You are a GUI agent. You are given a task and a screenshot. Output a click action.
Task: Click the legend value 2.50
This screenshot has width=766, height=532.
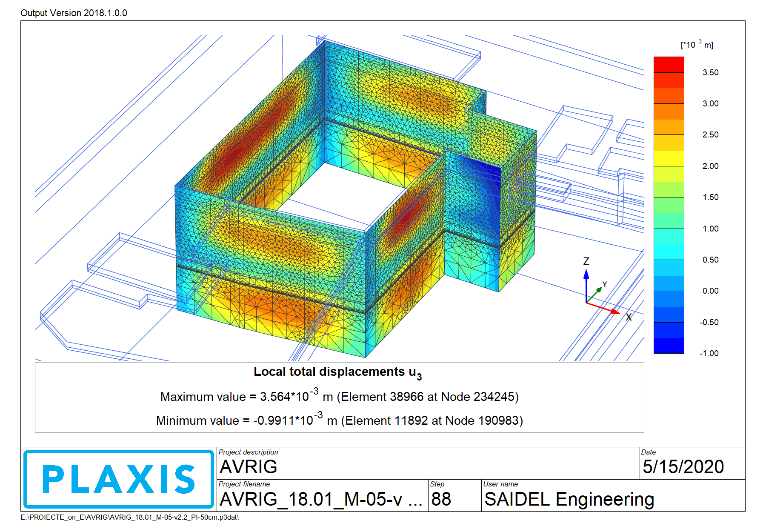(710, 134)
